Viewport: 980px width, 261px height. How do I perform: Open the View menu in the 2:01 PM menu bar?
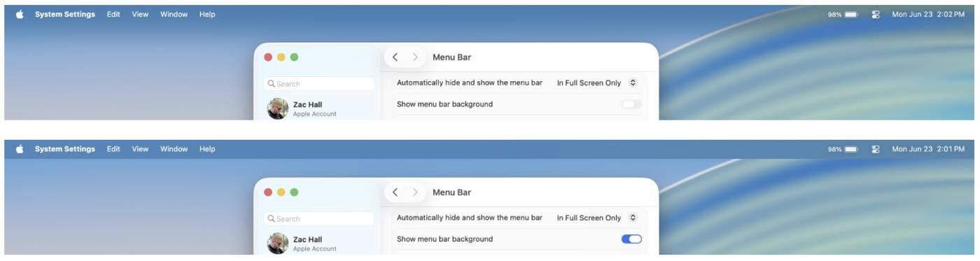click(x=140, y=149)
